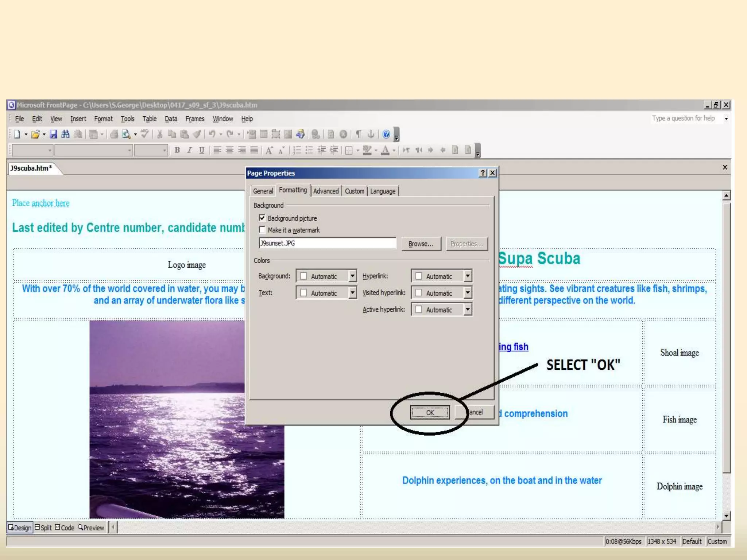The width and height of the screenshot is (747, 560).
Task: Switch to Code view
Action: click(65, 528)
